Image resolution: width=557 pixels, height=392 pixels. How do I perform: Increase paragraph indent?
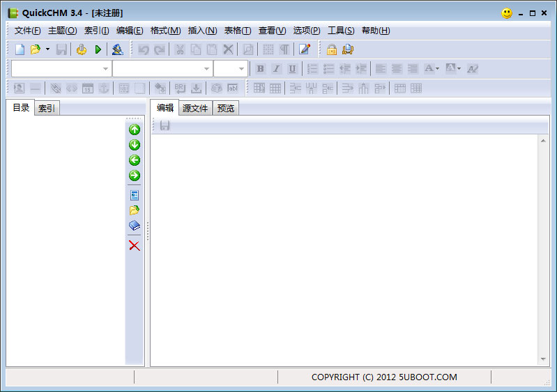coord(361,69)
